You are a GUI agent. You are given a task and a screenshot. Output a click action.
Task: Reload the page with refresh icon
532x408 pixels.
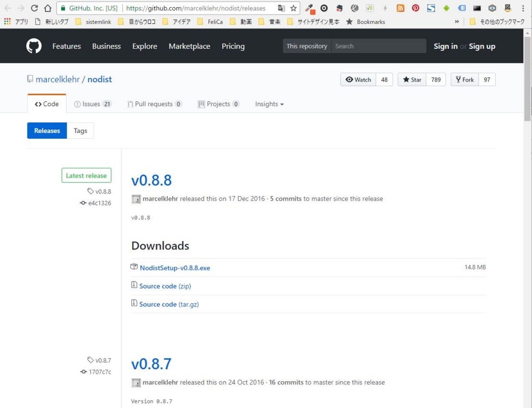[34, 8]
